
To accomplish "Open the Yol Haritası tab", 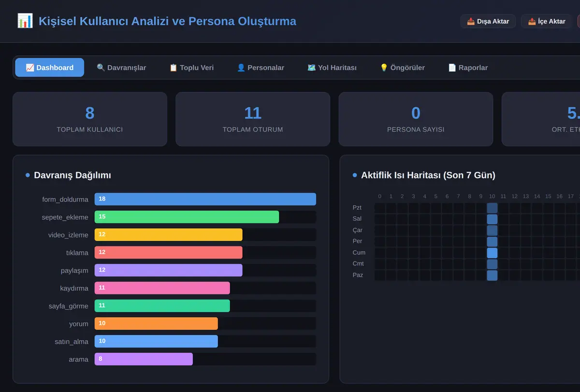I will (332, 68).
